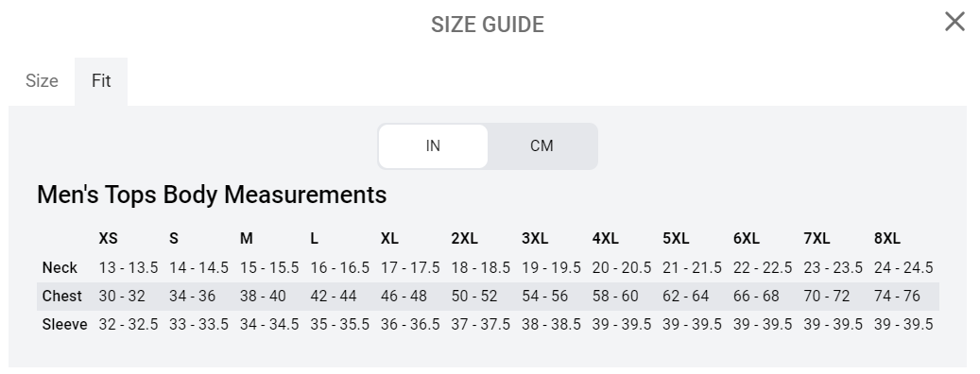Screen dimensions: 980x374
Task: Click the Sleeve row label
Action: [64, 325]
